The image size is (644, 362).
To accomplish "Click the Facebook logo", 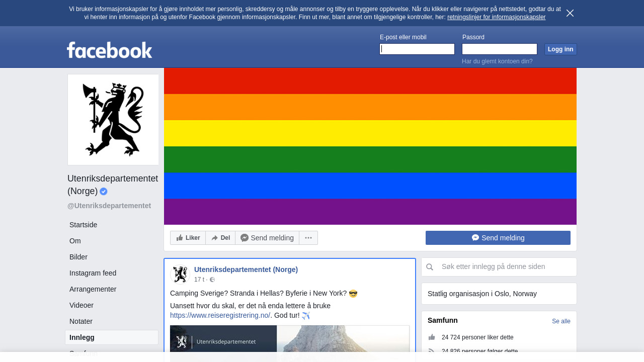I will [109, 50].
